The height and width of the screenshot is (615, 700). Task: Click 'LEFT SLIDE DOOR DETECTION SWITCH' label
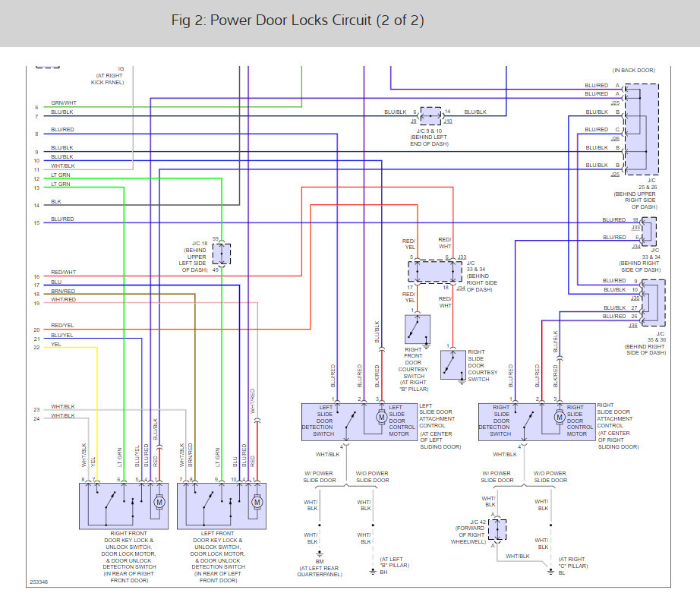click(x=318, y=421)
